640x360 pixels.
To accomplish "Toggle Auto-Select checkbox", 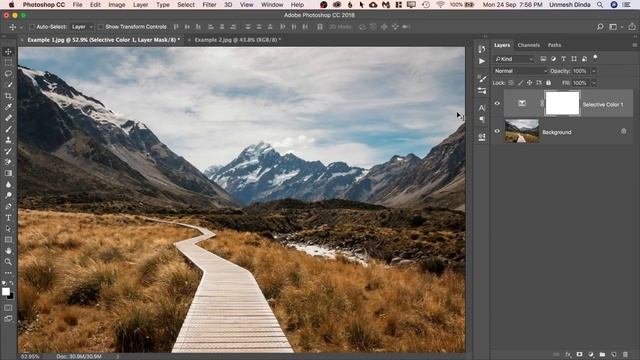I will [32, 27].
